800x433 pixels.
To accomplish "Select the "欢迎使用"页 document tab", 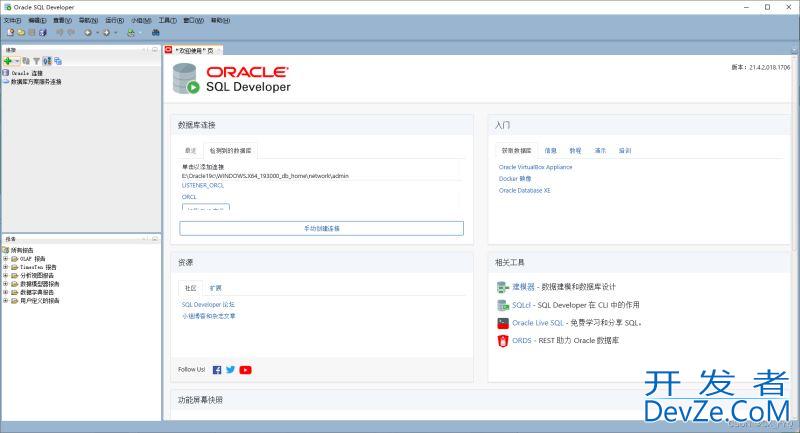I will click(193, 50).
